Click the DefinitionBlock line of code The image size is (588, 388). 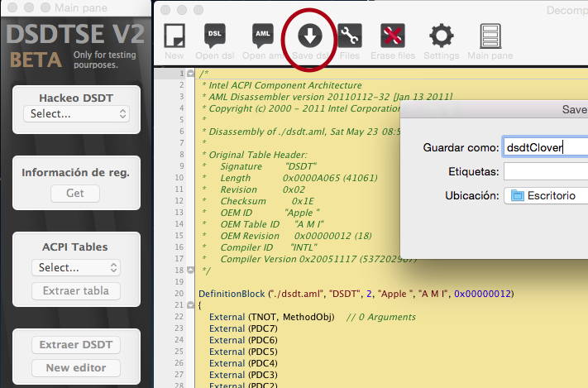[356, 294]
